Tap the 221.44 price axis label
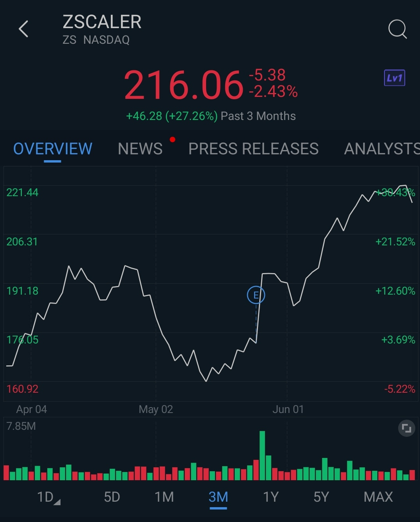 pyautogui.click(x=22, y=193)
